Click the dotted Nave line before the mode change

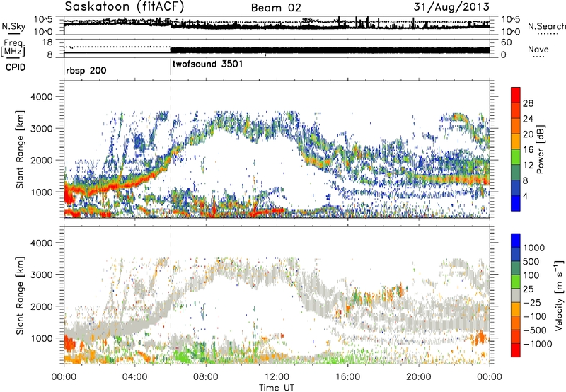click(x=117, y=47)
